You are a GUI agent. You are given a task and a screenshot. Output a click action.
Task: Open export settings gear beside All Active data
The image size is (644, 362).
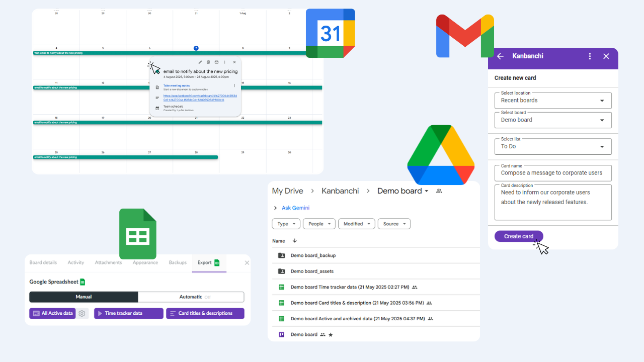pos(82,313)
